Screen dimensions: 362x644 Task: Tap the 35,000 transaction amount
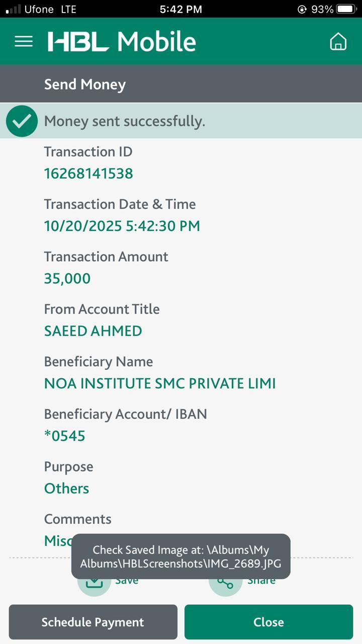coord(67,278)
